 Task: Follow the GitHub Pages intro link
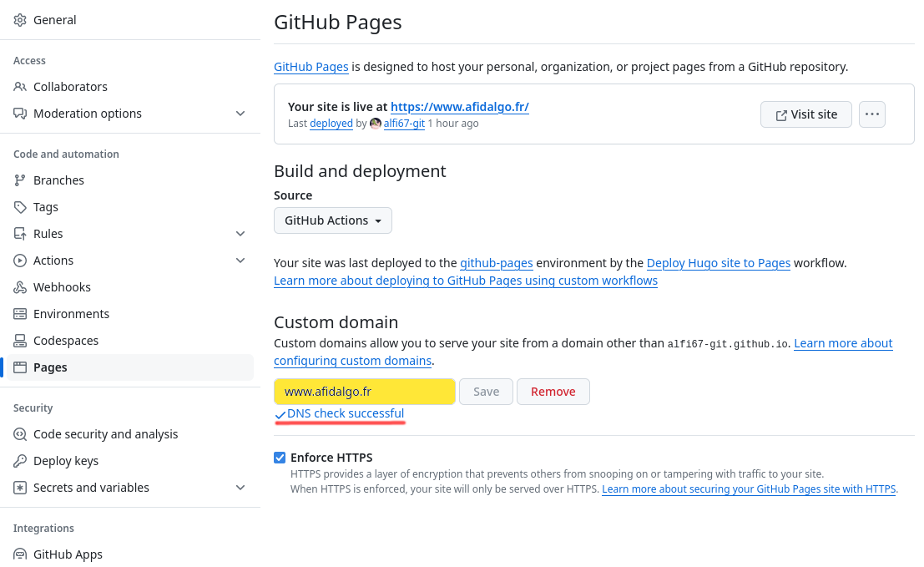tap(311, 67)
